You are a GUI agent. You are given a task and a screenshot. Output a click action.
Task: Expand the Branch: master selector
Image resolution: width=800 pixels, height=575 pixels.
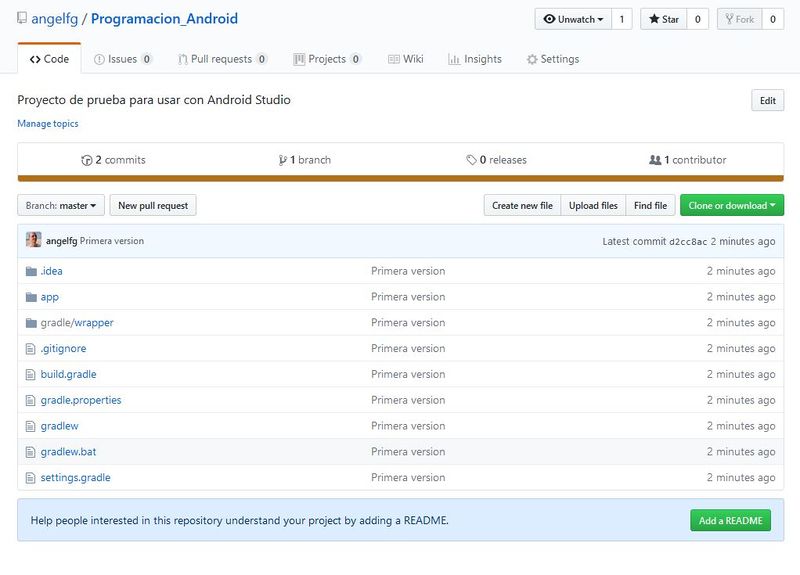coord(61,205)
